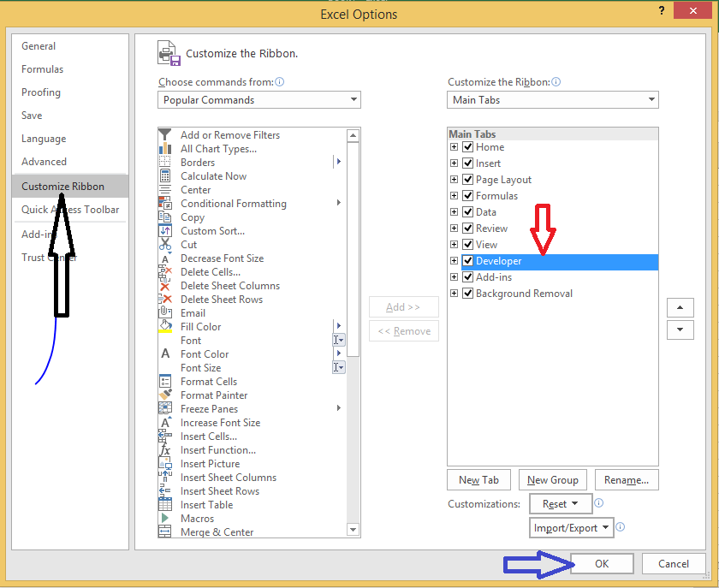Click the Insert Table grid icon
719x588 pixels.
point(164,504)
